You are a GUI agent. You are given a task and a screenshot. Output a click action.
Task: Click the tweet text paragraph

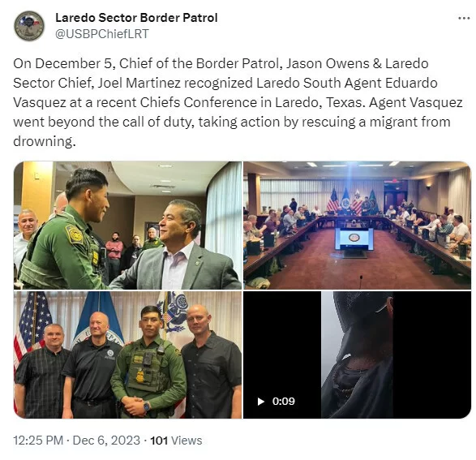[x=238, y=102]
